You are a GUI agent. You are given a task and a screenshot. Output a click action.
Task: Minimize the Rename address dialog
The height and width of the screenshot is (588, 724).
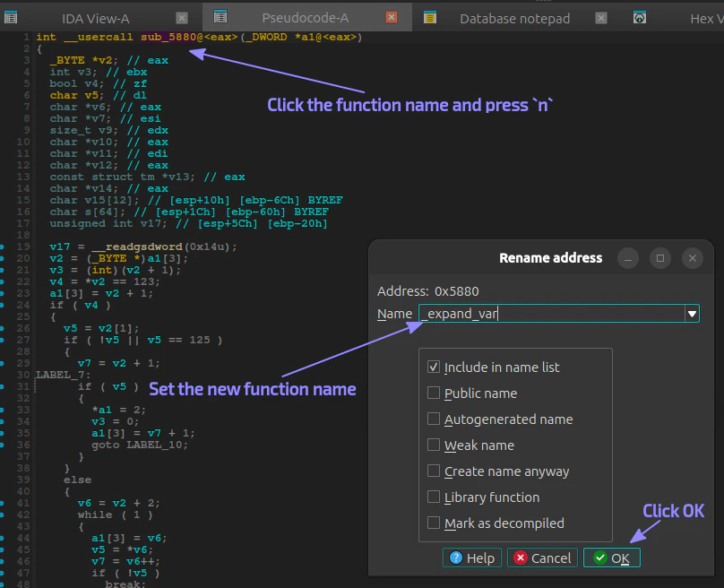(628, 258)
